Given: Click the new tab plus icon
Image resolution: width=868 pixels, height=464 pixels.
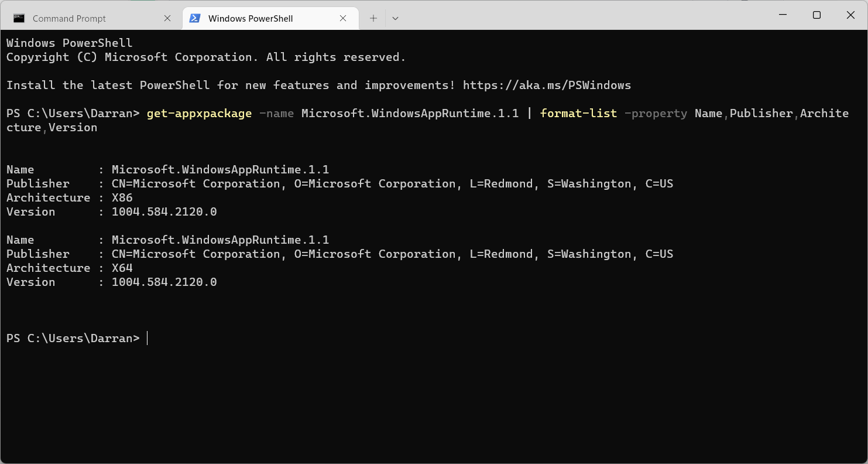Looking at the screenshot, I should pyautogui.click(x=373, y=18).
